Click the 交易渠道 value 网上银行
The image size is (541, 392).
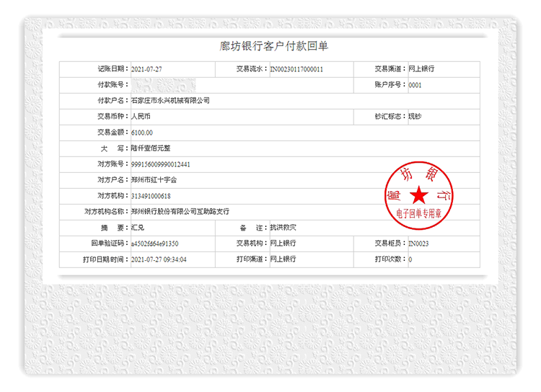[x=421, y=69]
